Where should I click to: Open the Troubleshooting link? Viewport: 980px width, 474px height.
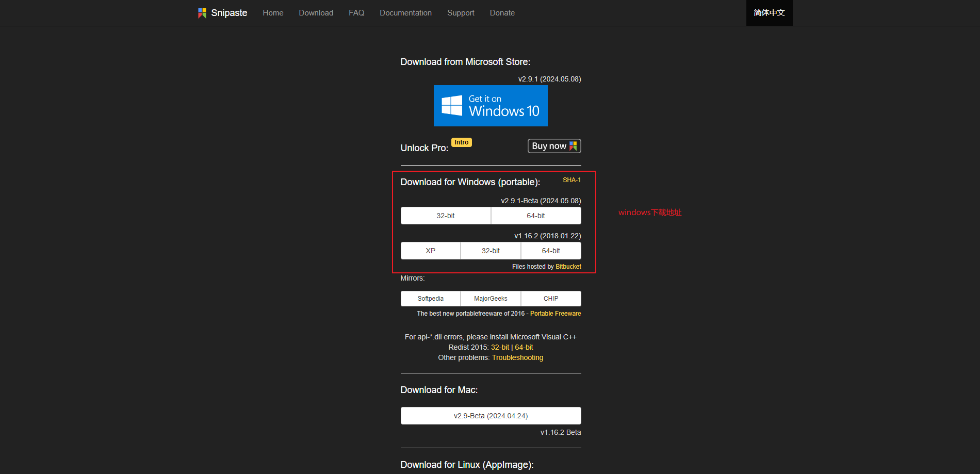click(517, 357)
